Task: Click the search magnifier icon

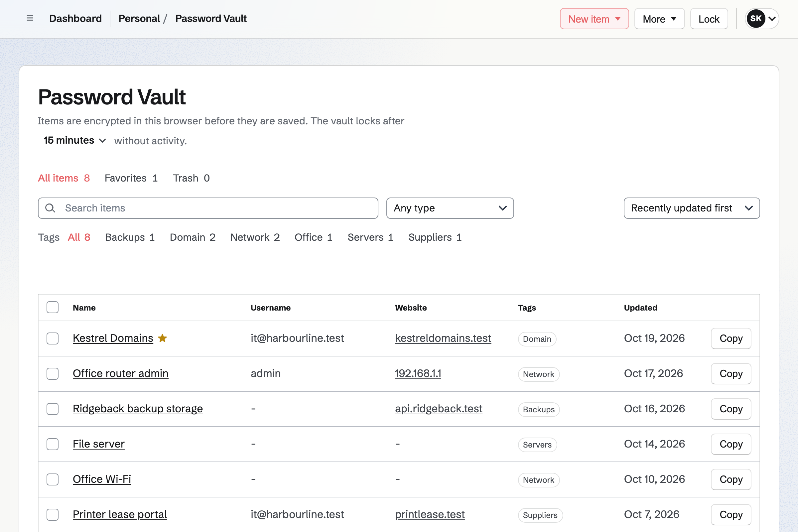Action: [x=50, y=208]
